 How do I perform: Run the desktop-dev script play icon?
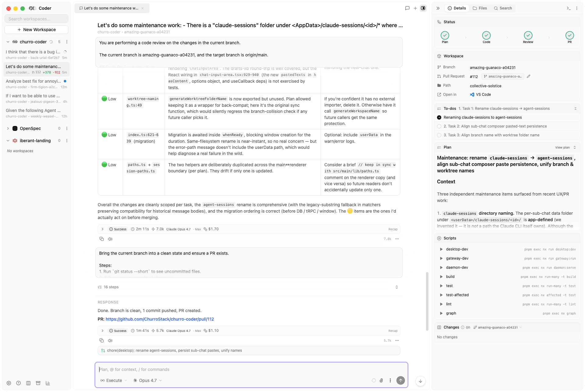click(441, 249)
